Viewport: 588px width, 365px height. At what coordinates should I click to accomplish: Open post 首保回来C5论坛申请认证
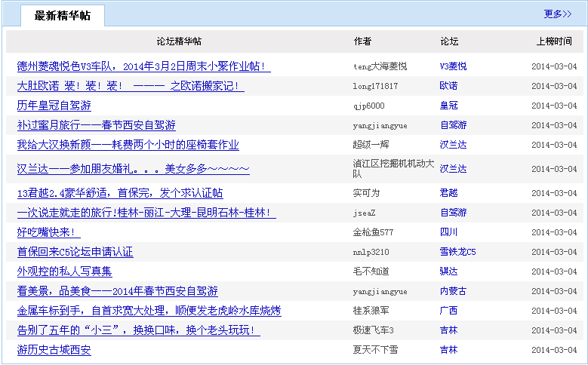click(75, 251)
